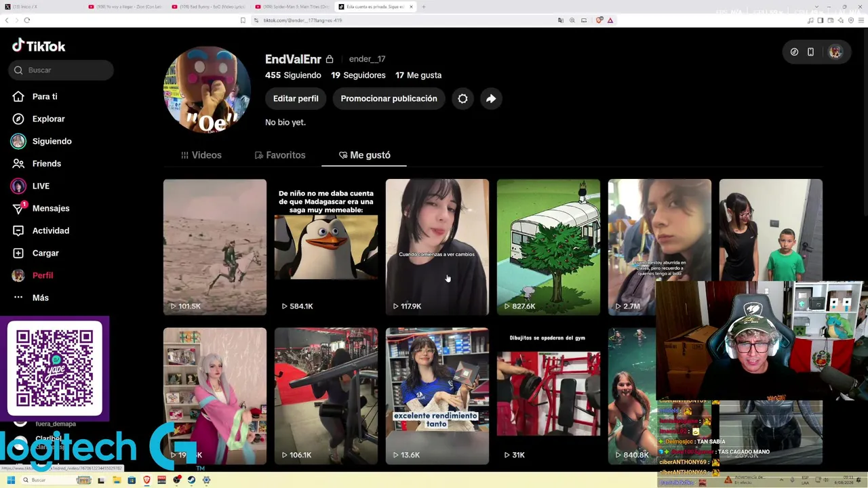Viewport: 868px width, 488px height.
Task: Open bus and tree video 827.6K
Action: pos(549,247)
